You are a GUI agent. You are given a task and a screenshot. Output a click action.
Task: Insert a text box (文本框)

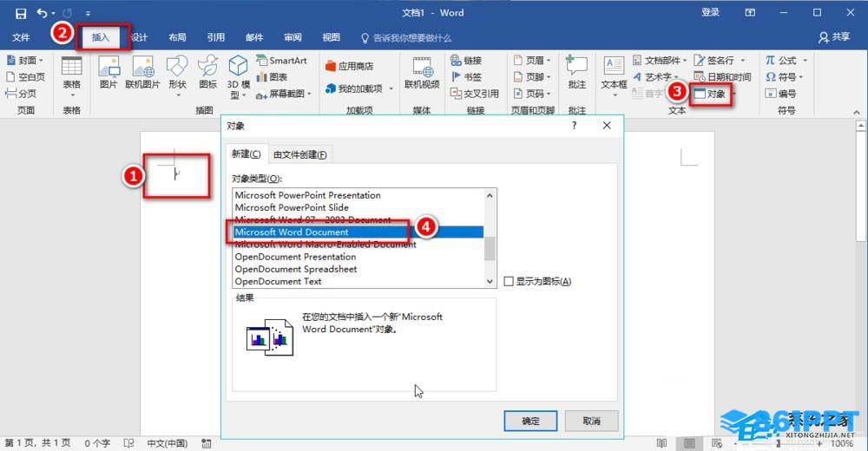click(614, 76)
